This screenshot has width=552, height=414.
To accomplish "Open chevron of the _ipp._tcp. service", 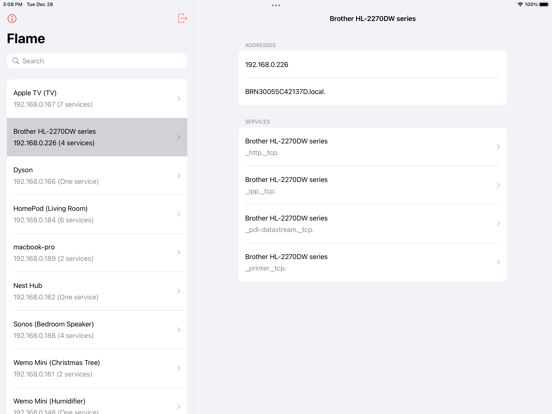I will click(x=498, y=185).
